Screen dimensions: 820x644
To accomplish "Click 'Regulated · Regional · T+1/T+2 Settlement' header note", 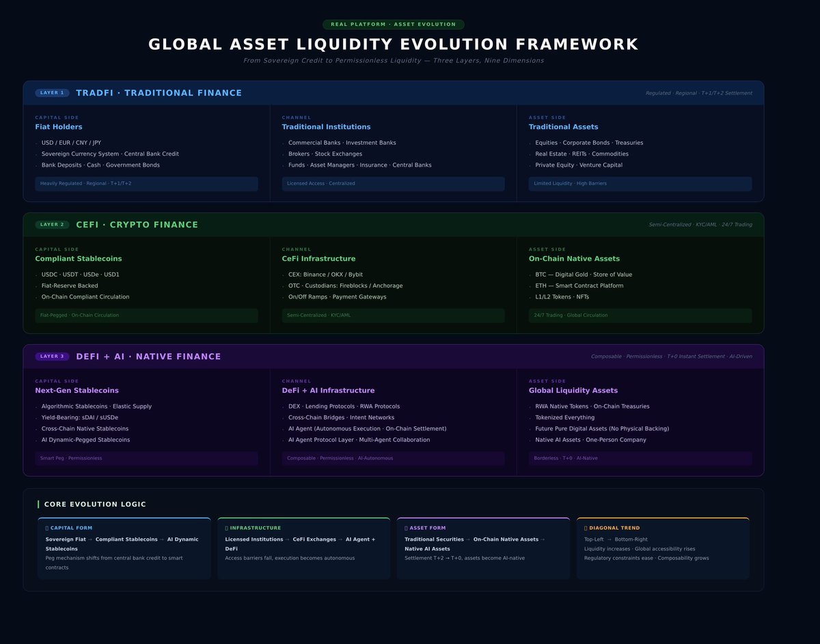I will 699,93.
